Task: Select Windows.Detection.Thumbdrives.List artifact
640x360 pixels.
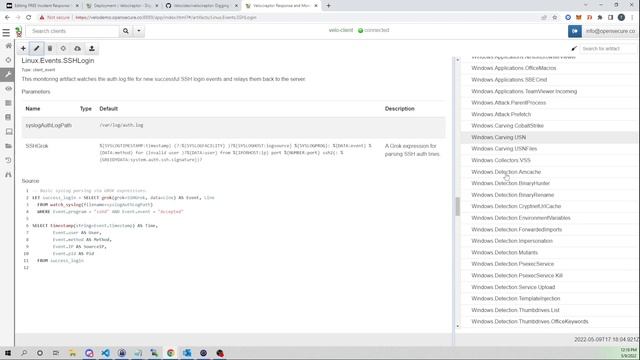Action: [x=515, y=310]
